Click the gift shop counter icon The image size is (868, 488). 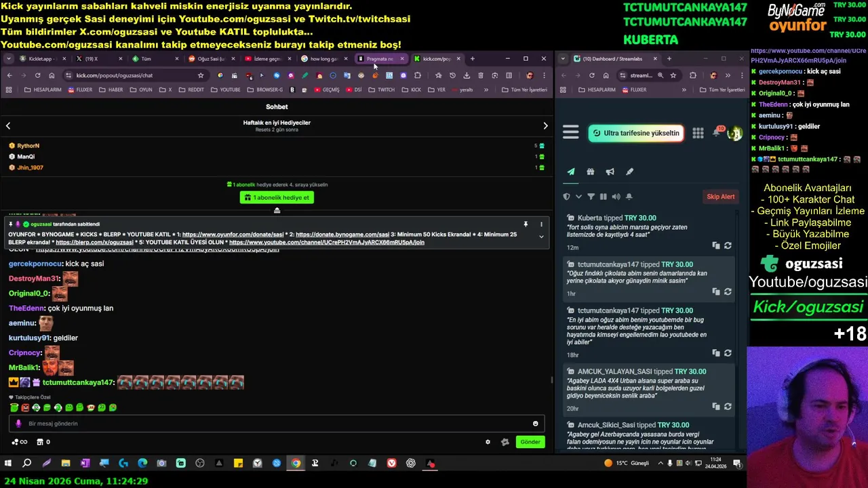point(43,442)
